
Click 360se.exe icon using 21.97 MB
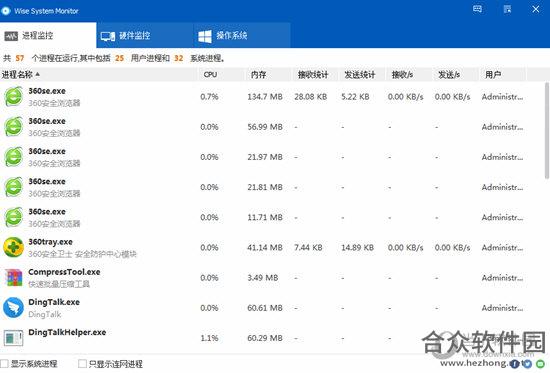click(13, 157)
